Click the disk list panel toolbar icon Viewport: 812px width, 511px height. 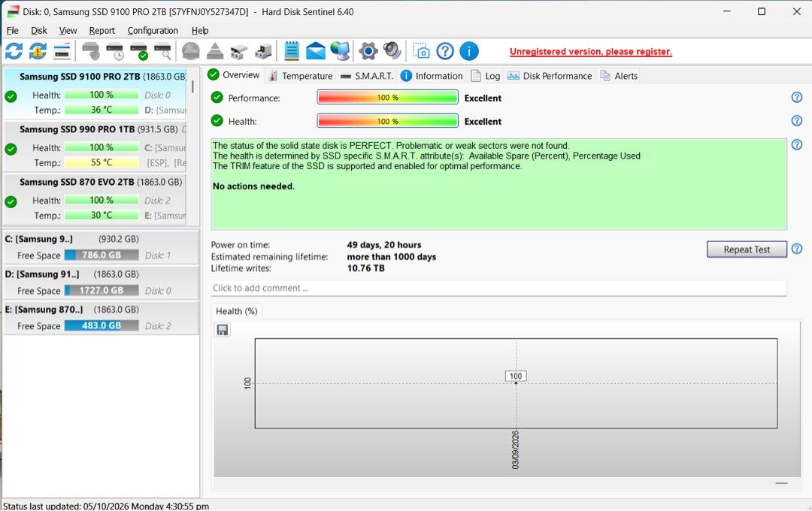click(x=62, y=51)
